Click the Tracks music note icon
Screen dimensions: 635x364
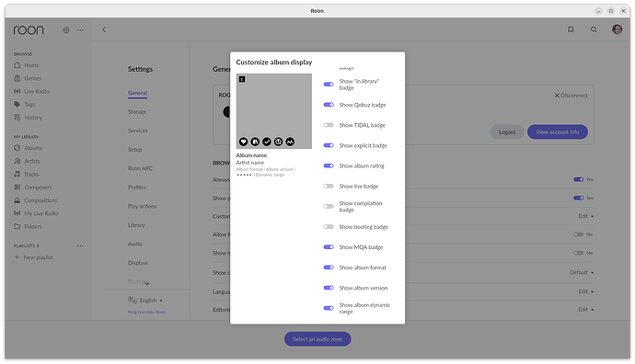17,174
